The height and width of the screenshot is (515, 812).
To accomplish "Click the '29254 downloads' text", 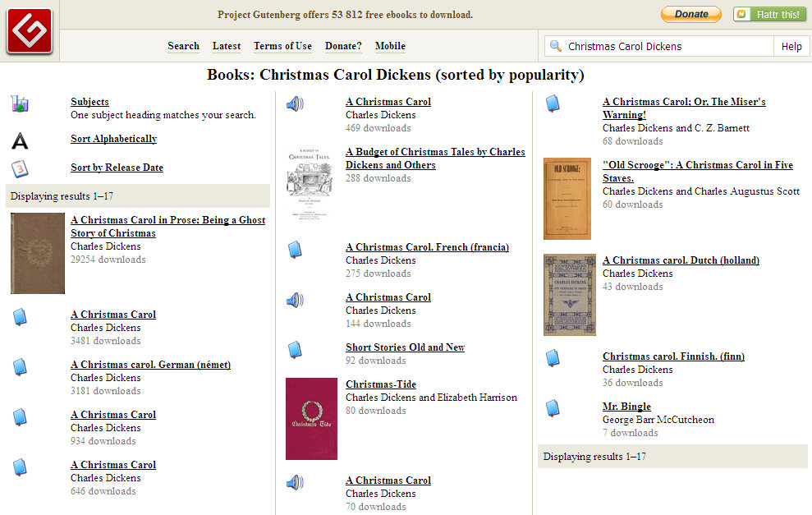I will click(x=108, y=260).
